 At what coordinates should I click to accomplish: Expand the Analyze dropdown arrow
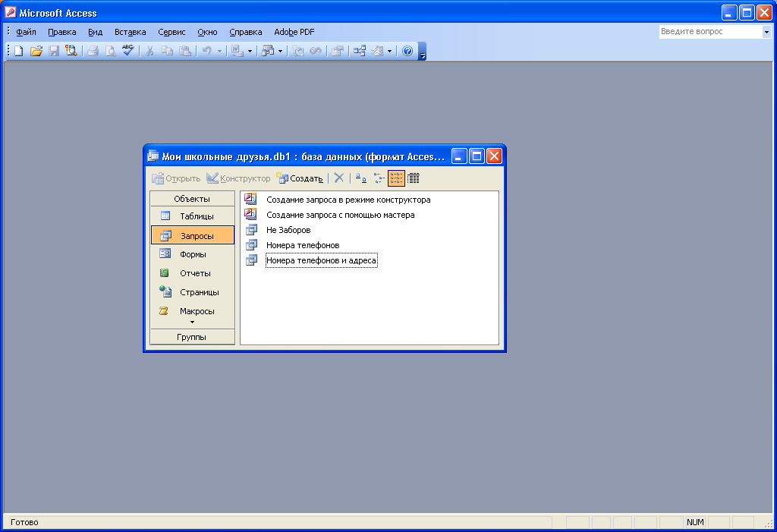click(281, 51)
